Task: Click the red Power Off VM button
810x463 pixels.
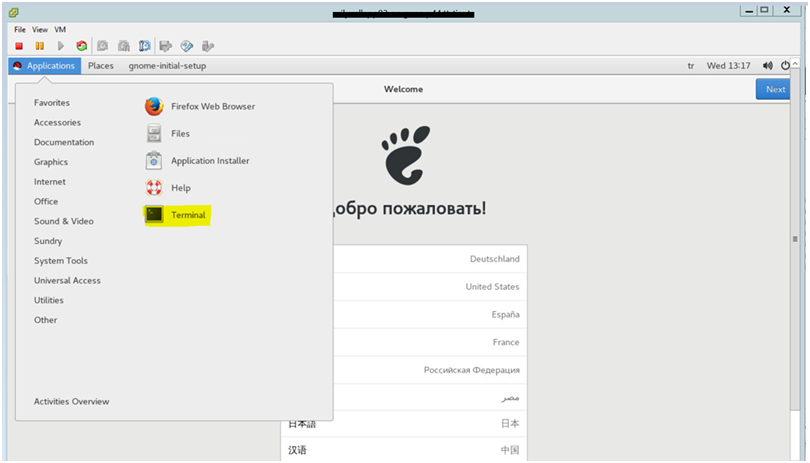Action: [x=20, y=46]
